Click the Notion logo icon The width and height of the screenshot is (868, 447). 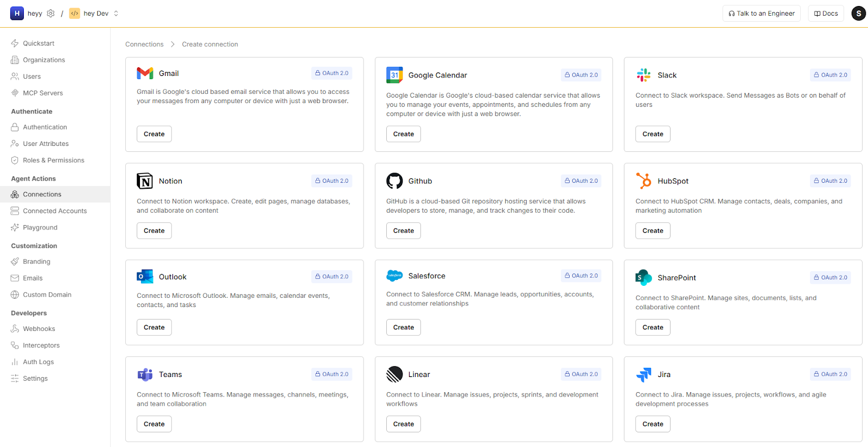pos(145,181)
